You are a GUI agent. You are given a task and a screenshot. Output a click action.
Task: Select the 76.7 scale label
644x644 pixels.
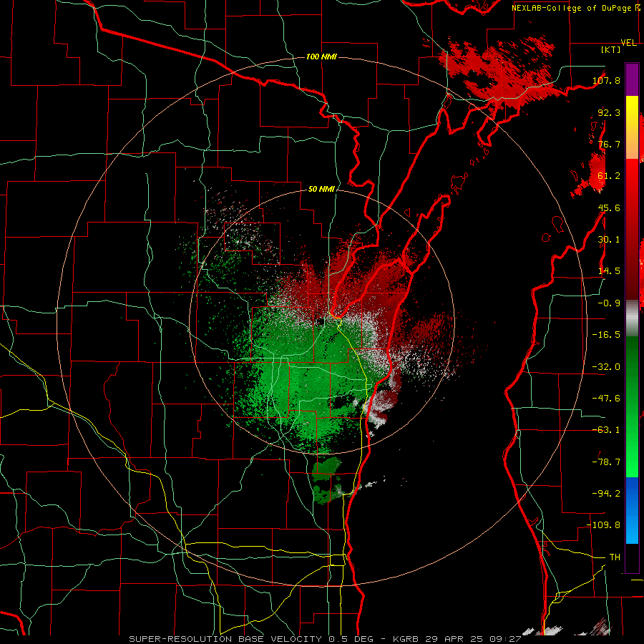click(609, 144)
